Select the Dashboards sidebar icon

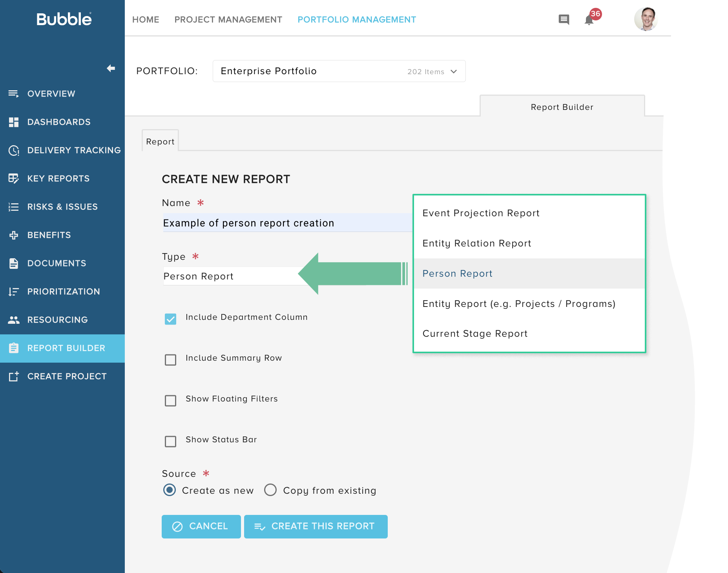13,122
